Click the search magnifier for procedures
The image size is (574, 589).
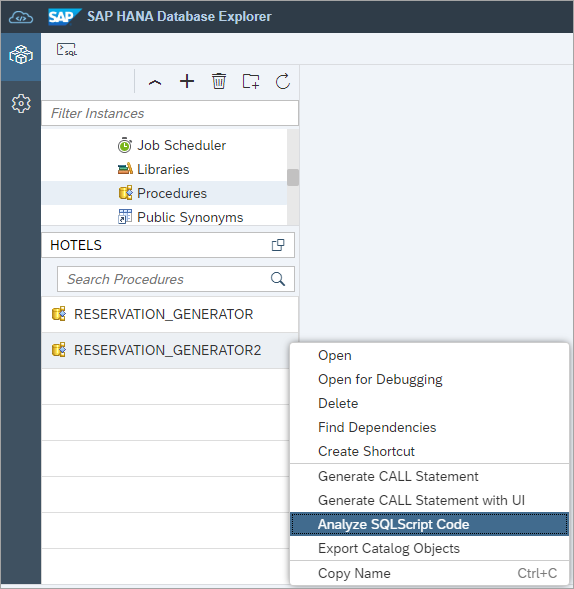(x=278, y=279)
